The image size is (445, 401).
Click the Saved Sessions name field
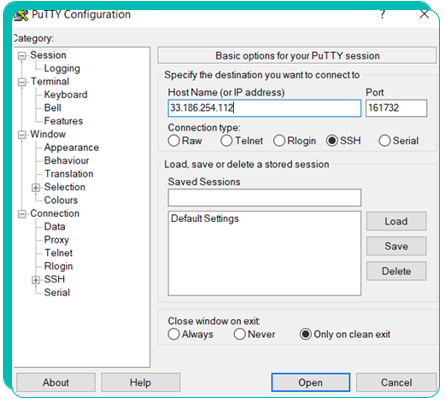click(x=264, y=198)
